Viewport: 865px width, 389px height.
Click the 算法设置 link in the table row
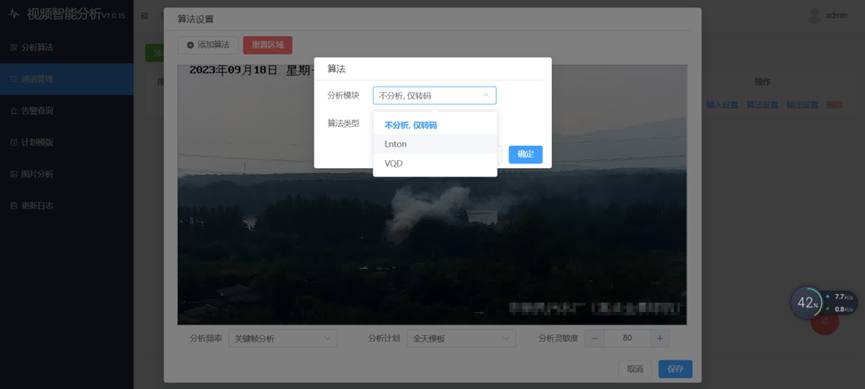(762, 105)
